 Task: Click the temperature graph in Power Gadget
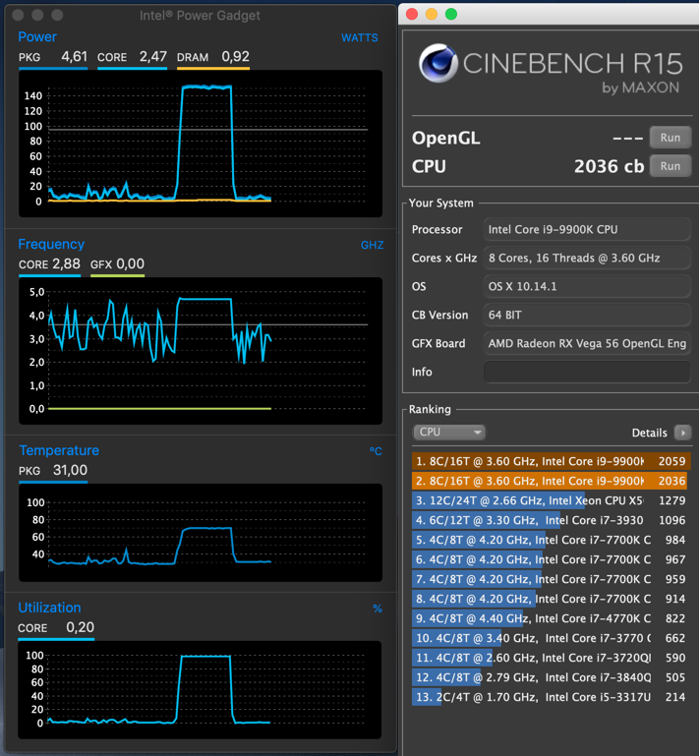tap(201, 533)
